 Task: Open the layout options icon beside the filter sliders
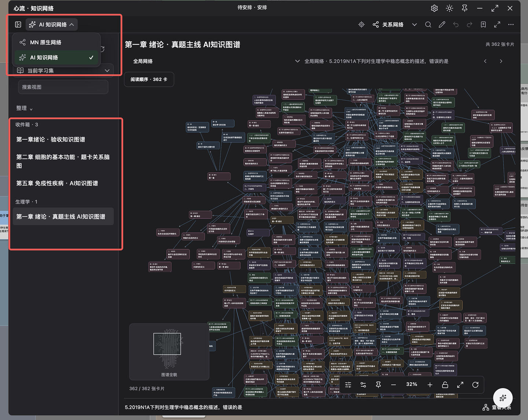coord(363,385)
